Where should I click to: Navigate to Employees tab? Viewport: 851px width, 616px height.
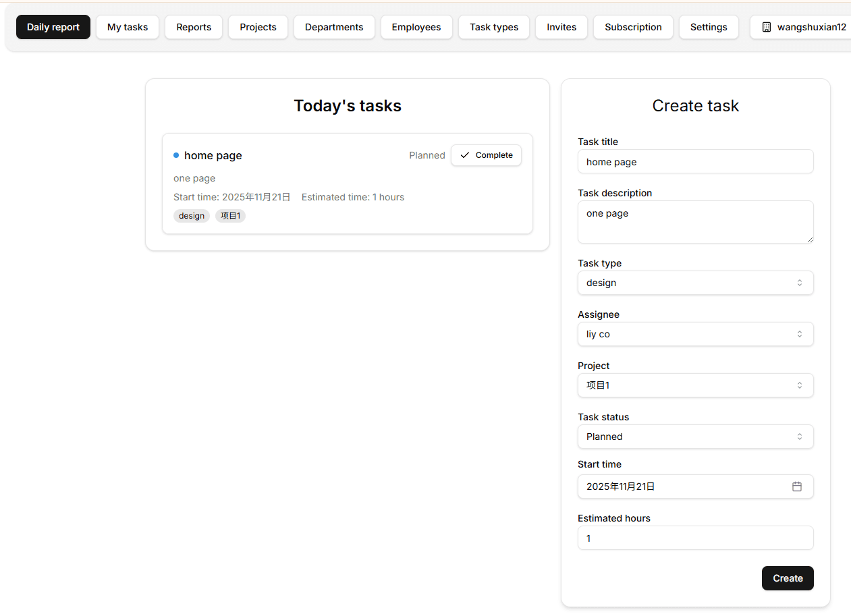pos(416,27)
